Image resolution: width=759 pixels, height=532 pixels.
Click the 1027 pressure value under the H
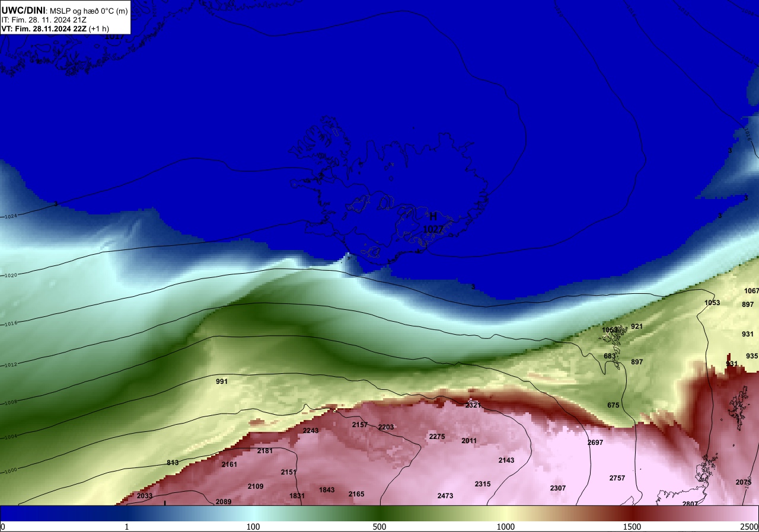[433, 229]
